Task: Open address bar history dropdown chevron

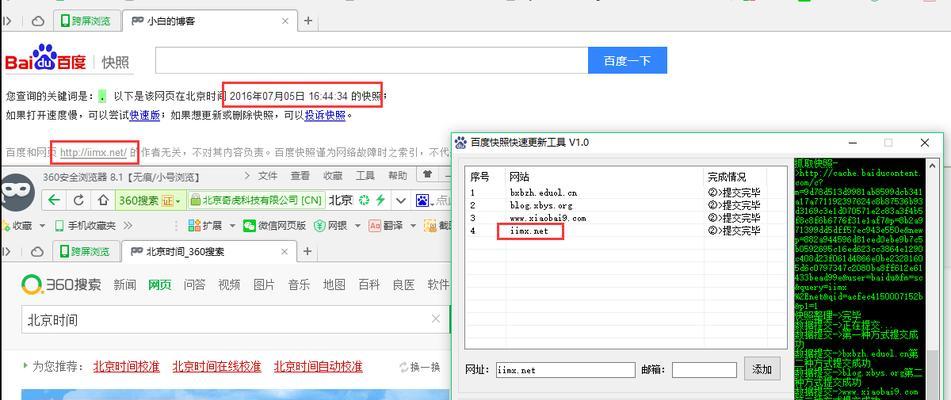Action: (400, 200)
